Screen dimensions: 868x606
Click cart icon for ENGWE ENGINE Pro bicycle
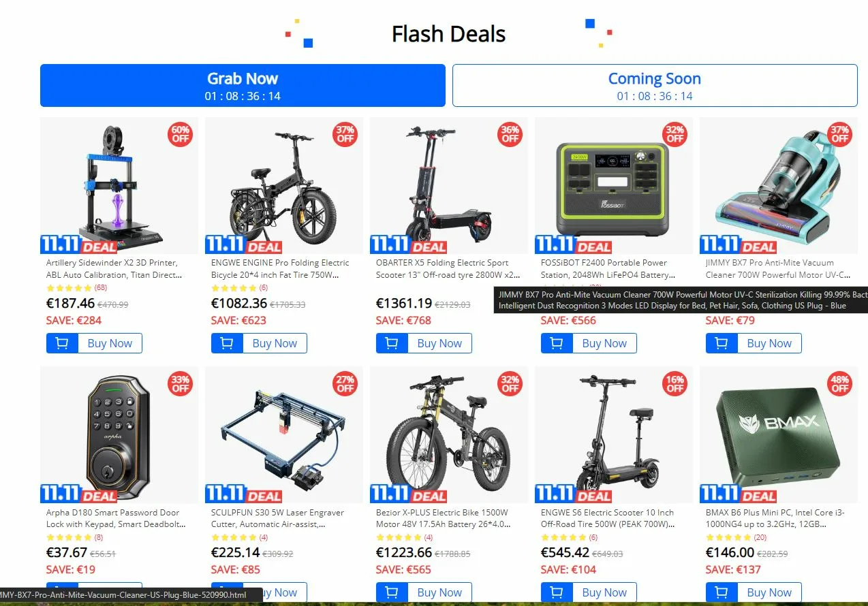pyautogui.click(x=227, y=343)
